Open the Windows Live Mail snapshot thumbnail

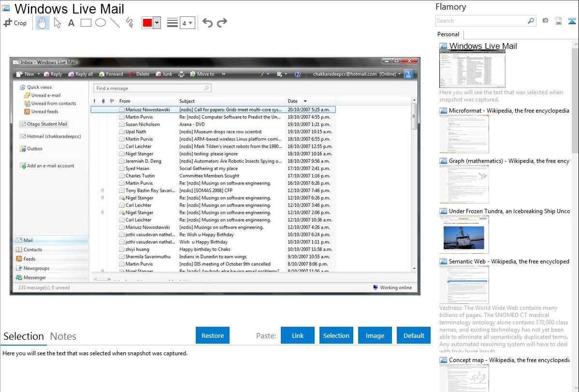click(472, 69)
